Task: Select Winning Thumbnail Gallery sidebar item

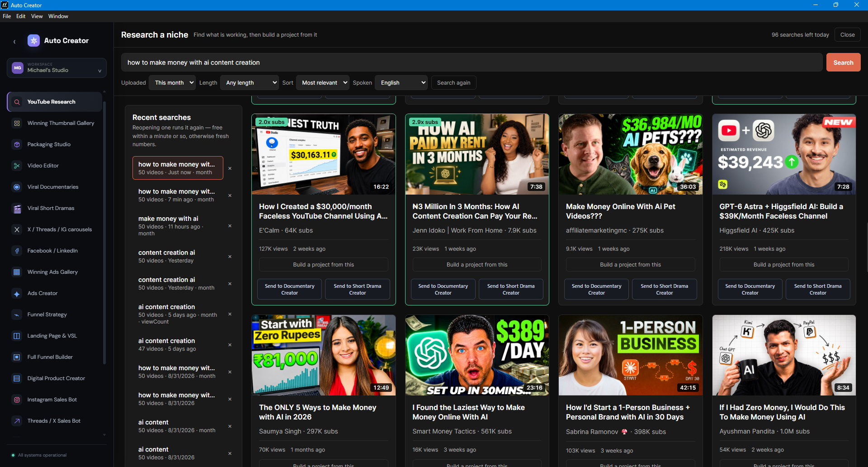Action: click(55, 123)
